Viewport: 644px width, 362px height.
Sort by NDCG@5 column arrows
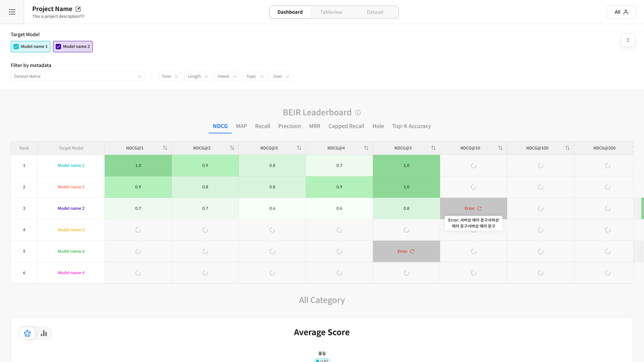[x=433, y=148]
